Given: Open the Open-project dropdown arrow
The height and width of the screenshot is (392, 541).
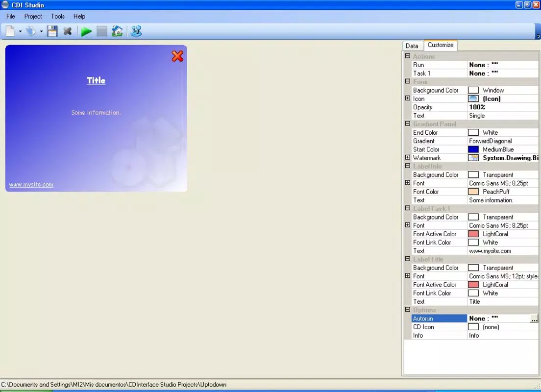Looking at the screenshot, I should point(41,31).
